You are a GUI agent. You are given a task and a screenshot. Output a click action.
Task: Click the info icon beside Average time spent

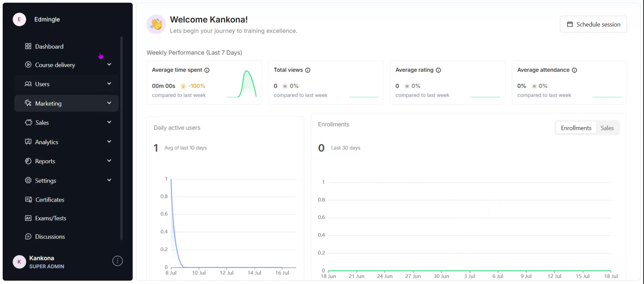point(207,70)
